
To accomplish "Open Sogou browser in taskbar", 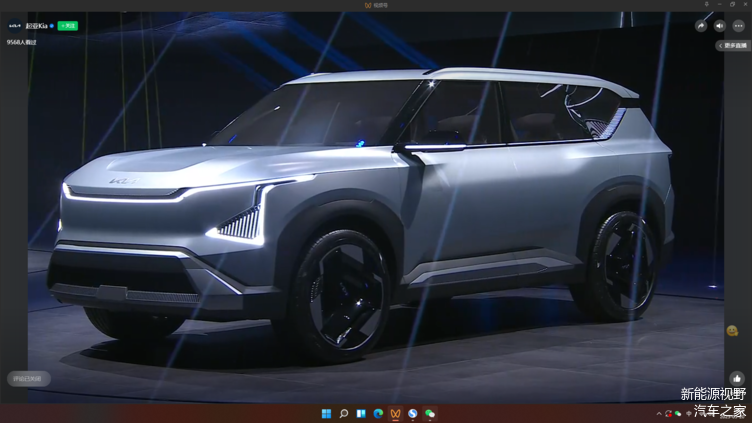I will pyautogui.click(x=412, y=413).
